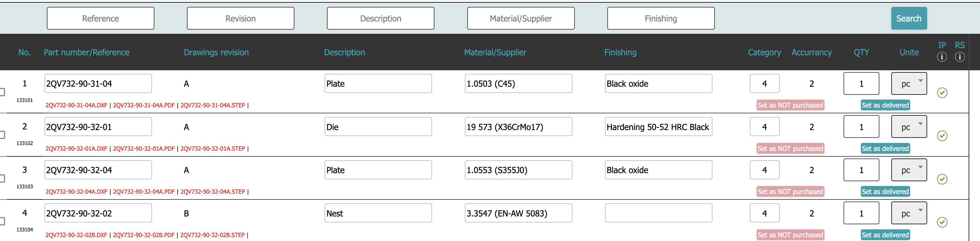Image resolution: width=980 pixels, height=241 pixels.
Task: Set row 1 as NOT purchased
Action: pyautogui.click(x=790, y=106)
